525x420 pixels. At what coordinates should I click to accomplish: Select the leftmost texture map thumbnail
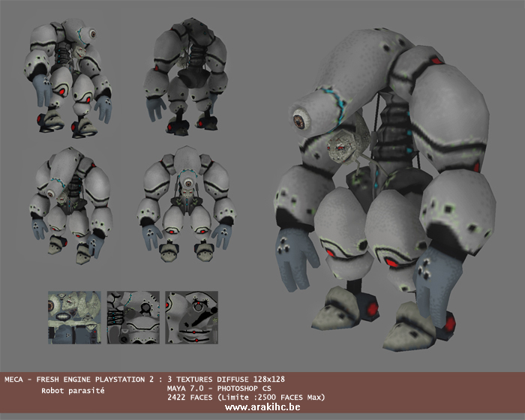(74, 318)
